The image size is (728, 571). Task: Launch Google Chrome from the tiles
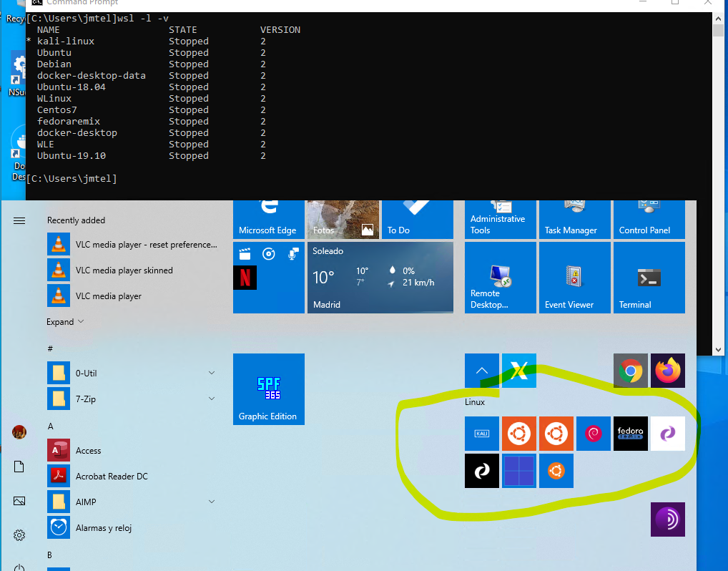[631, 371]
